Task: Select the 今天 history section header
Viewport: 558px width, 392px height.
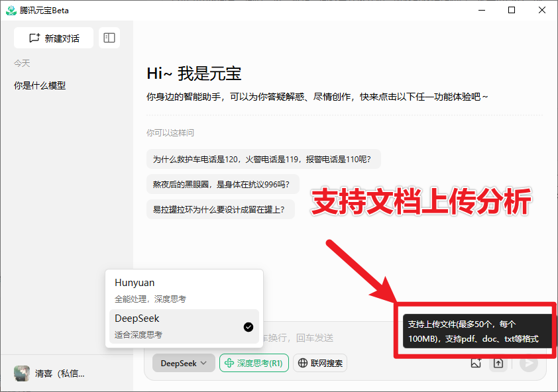Action: click(22, 63)
